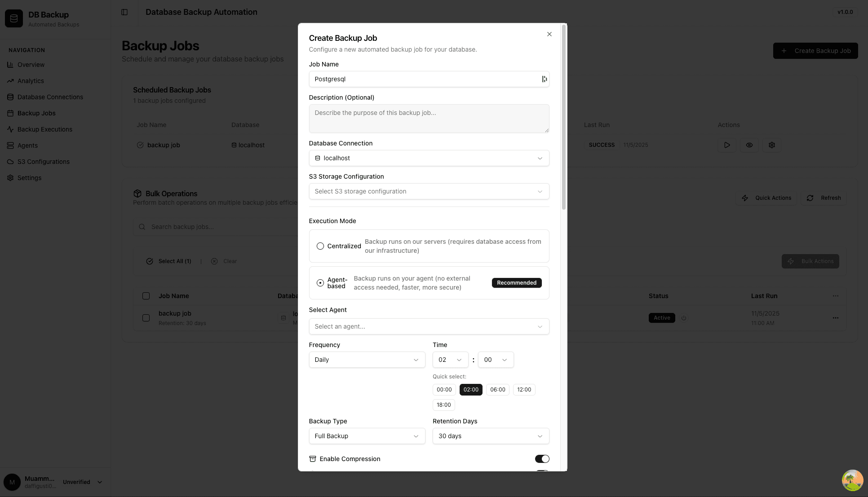The image size is (868, 497).
Task: Open the Retention Days dropdown
Action: (490, 436)
